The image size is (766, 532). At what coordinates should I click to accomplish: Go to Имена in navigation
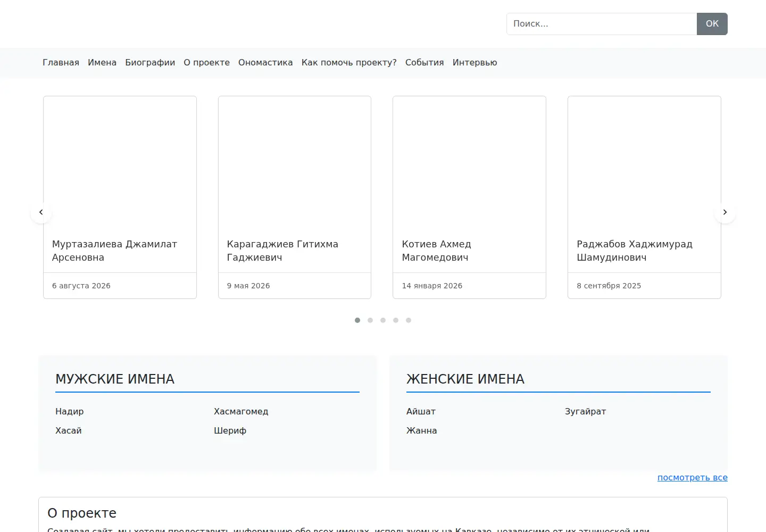[x=102, y=63]
